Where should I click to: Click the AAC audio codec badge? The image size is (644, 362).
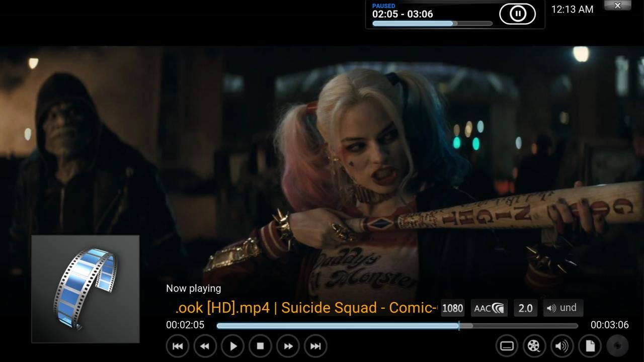pyautogui.click(x=489, y=308)
